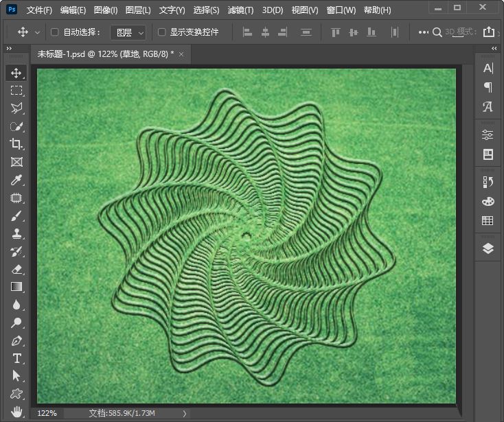Select the Move tool in the toolbox

(x=16, y=73)
